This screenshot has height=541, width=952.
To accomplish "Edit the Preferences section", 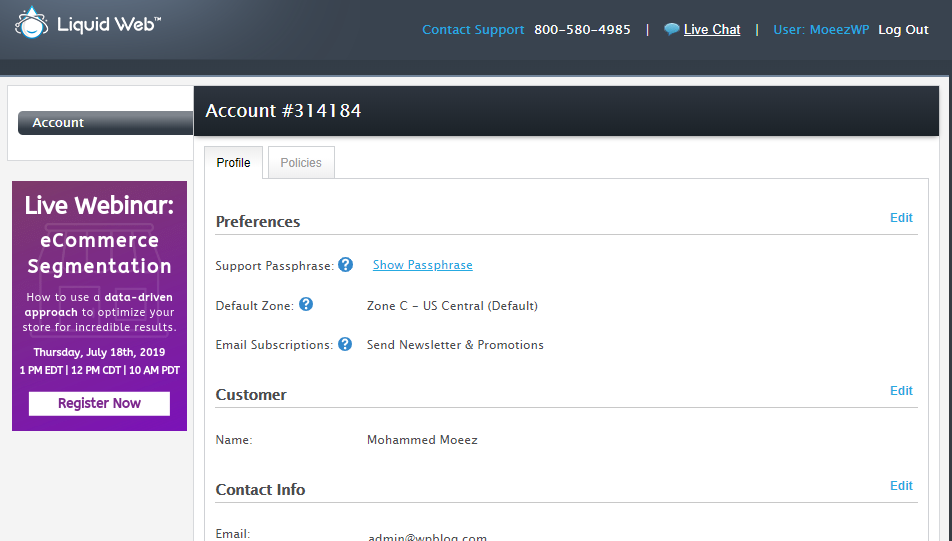I will (x=901, y=217).
